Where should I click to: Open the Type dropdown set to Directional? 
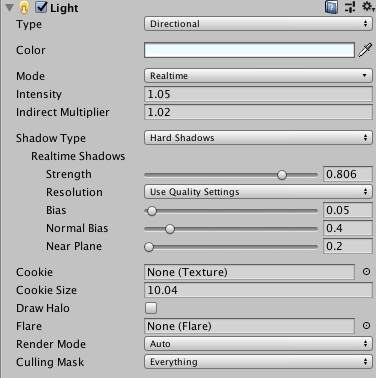[258, 24]
